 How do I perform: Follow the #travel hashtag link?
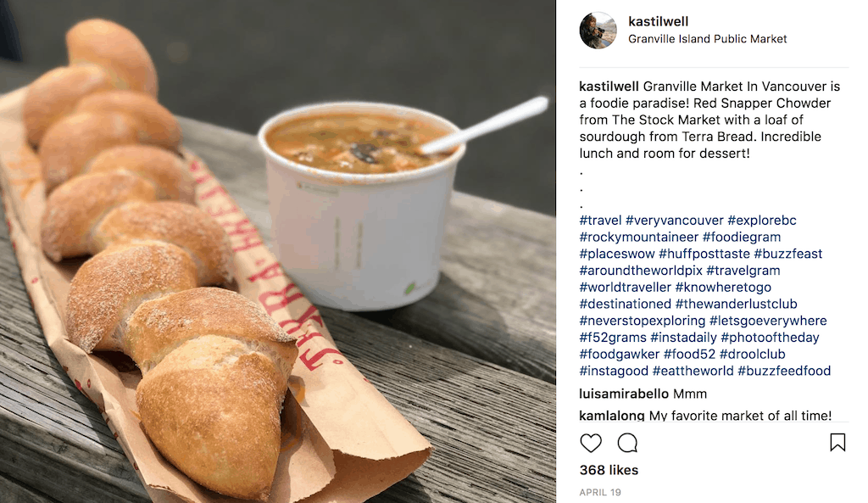601,220
